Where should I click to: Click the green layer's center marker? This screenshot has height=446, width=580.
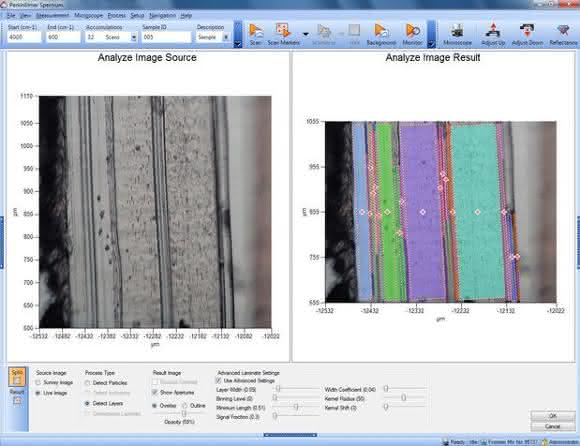(387, 212)
